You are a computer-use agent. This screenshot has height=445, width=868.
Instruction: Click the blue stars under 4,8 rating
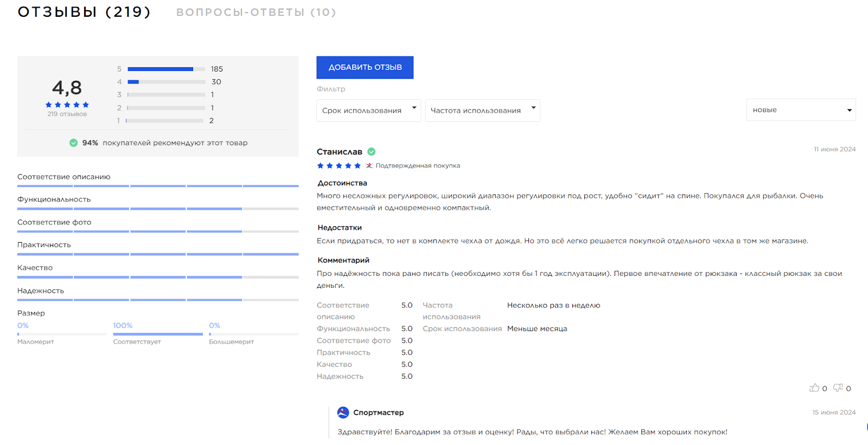click(67, 105)
